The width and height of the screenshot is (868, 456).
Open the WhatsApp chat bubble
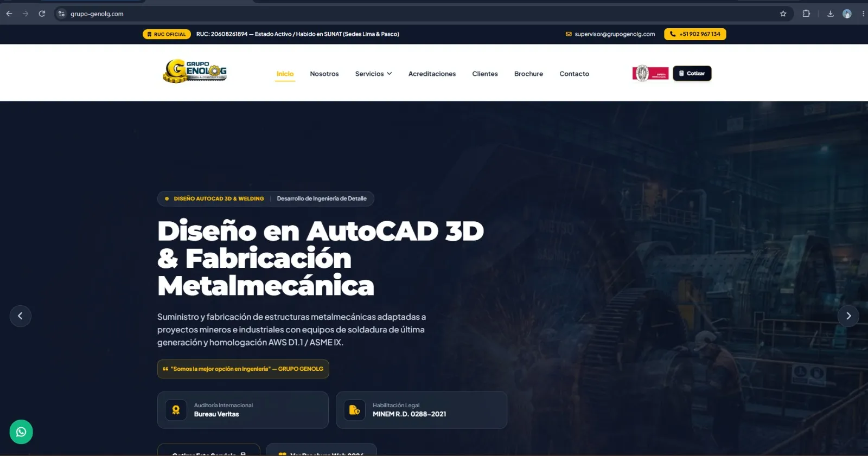coord(21,432)
